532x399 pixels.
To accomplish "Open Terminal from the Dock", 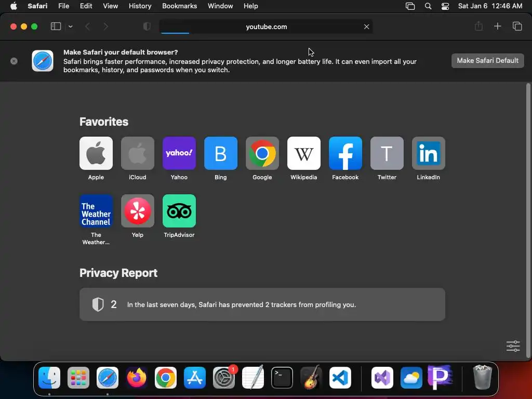I will click(282, 378).
